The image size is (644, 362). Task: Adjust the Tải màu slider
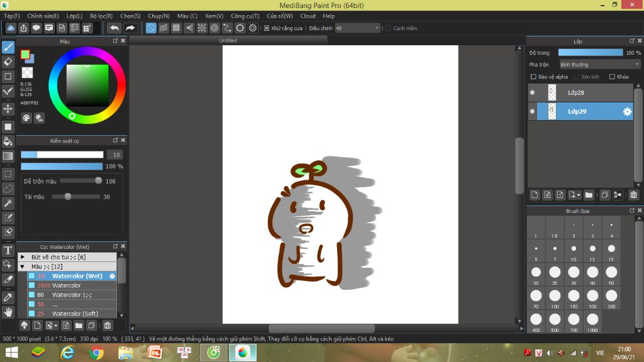coord(76,197)
